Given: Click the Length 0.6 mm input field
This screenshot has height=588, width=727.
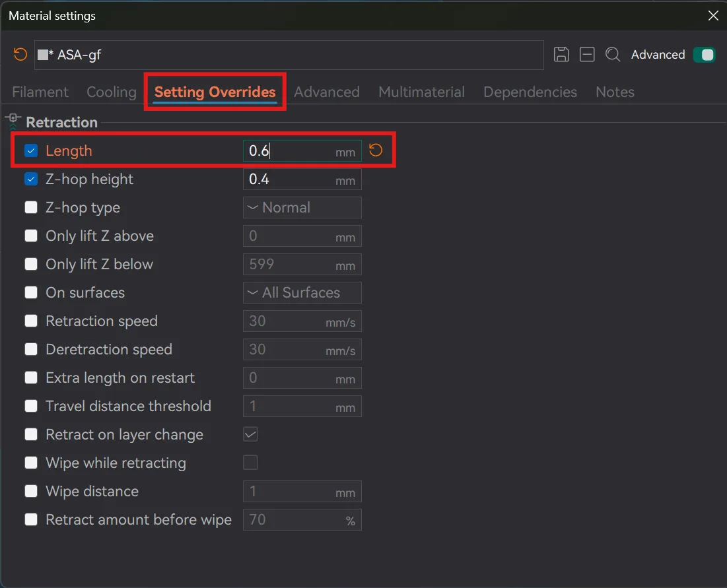Looking at the screenshot, I should pyautogui.click(x=302, y=150).
